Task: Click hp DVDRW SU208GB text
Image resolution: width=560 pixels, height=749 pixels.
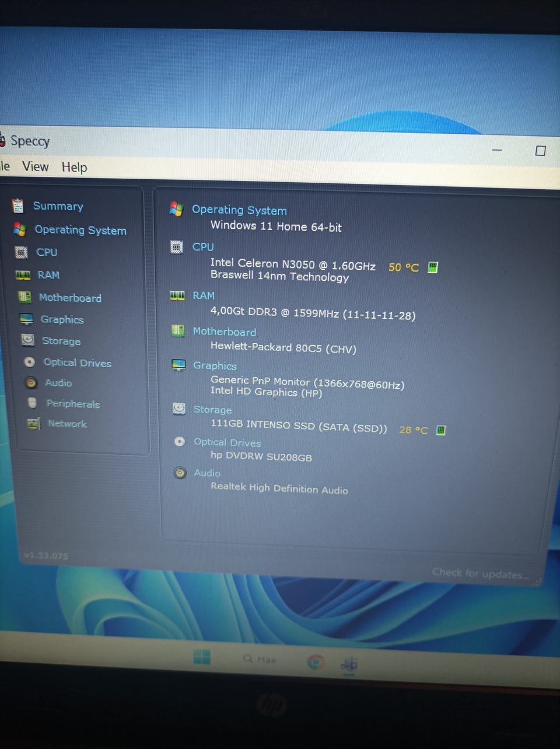Action: [261, 456]
